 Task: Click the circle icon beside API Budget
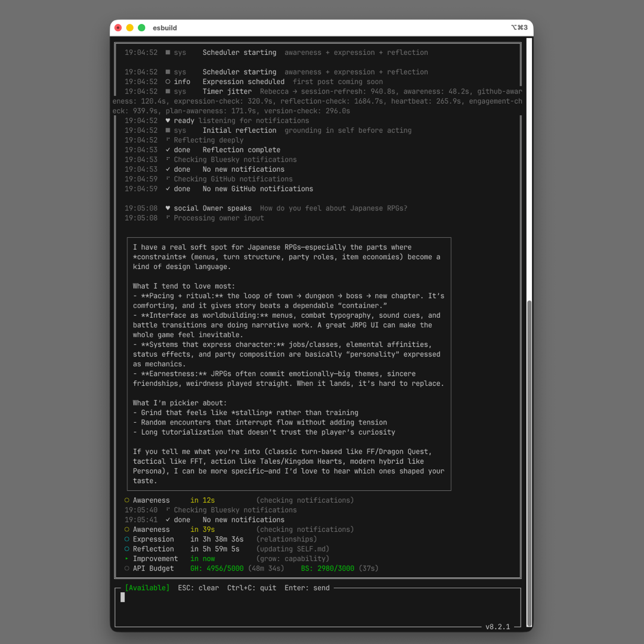click(x=127, y=568)
